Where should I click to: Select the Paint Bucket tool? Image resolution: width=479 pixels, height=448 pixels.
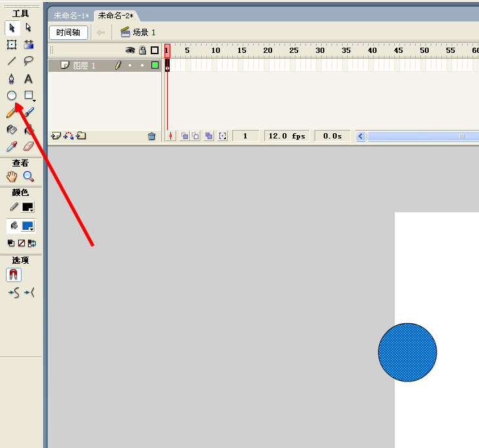point(29,129)
